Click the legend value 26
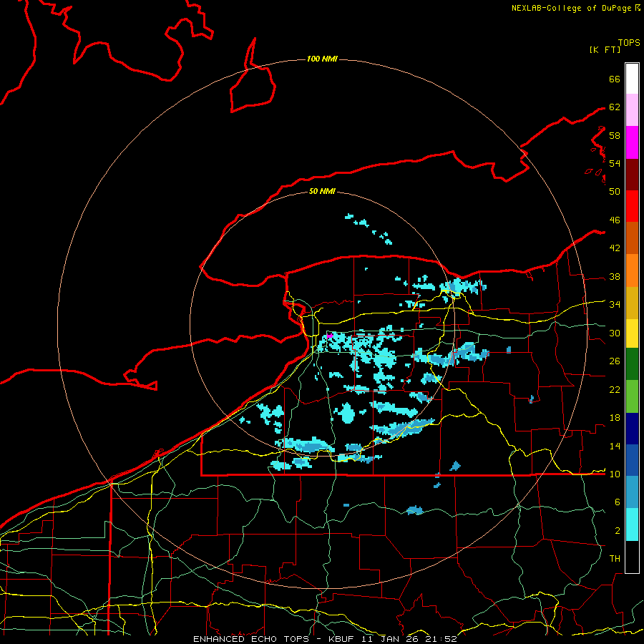 (615, 361)
